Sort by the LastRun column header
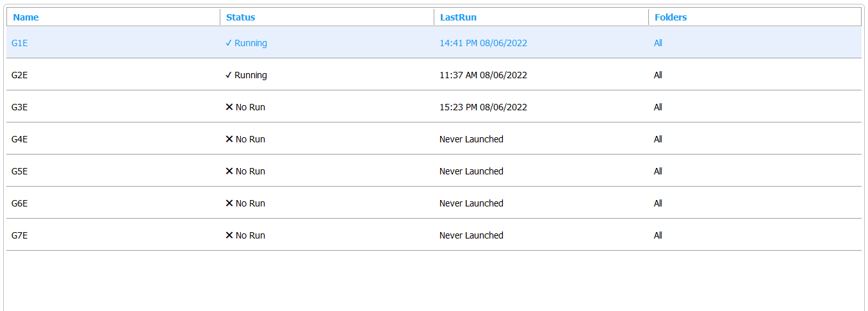Image resolution: width=868 pixels, height=311 pixels. click(458, 17)
